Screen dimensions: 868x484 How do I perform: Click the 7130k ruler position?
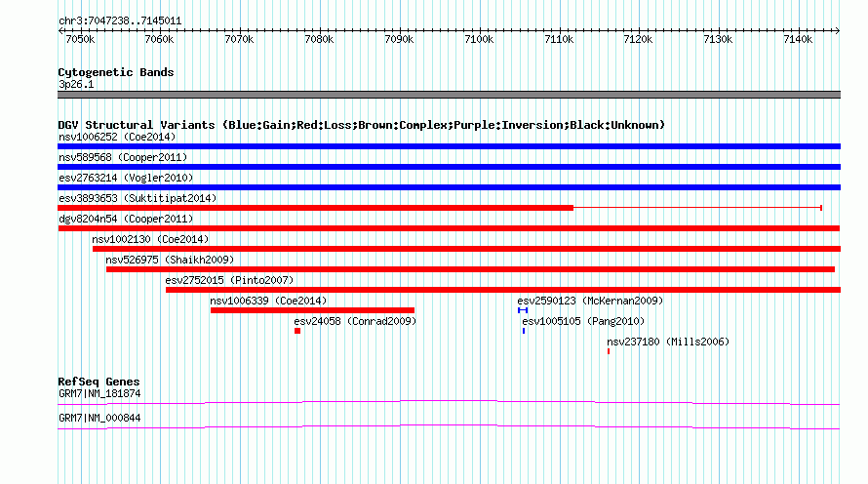click(718, 39)
